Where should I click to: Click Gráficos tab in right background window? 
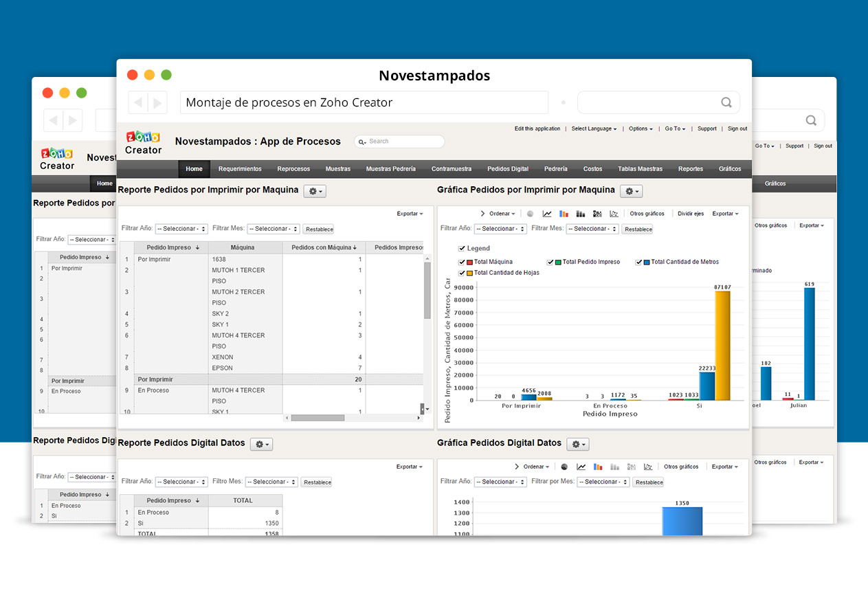pos(775,183)
